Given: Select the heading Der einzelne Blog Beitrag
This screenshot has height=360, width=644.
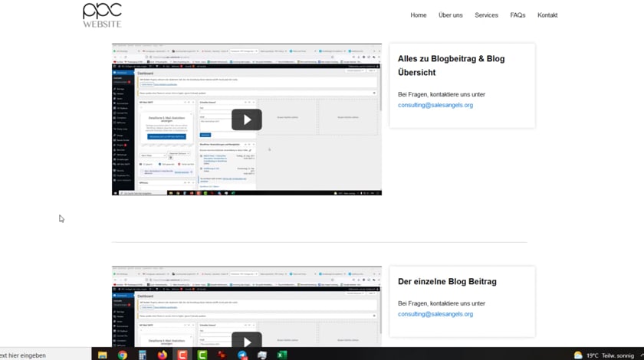Looking at the screenshot, I should pos(447,282).
